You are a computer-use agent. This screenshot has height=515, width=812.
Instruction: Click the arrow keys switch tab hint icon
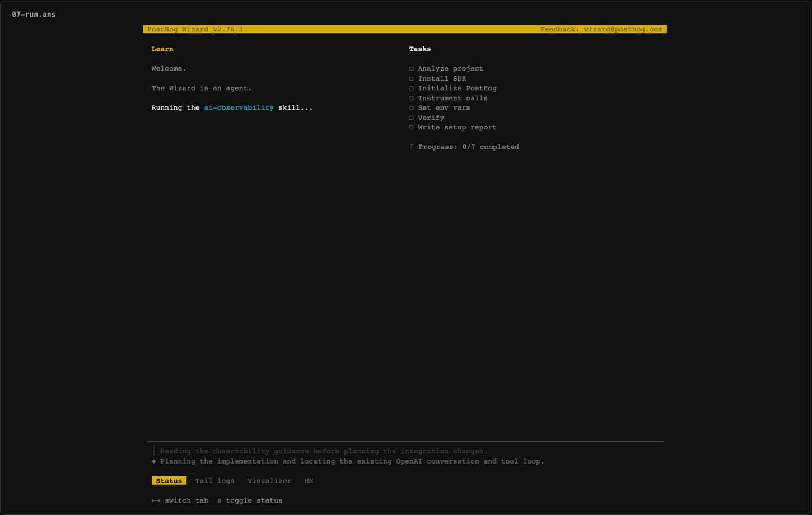click(156, 500)
